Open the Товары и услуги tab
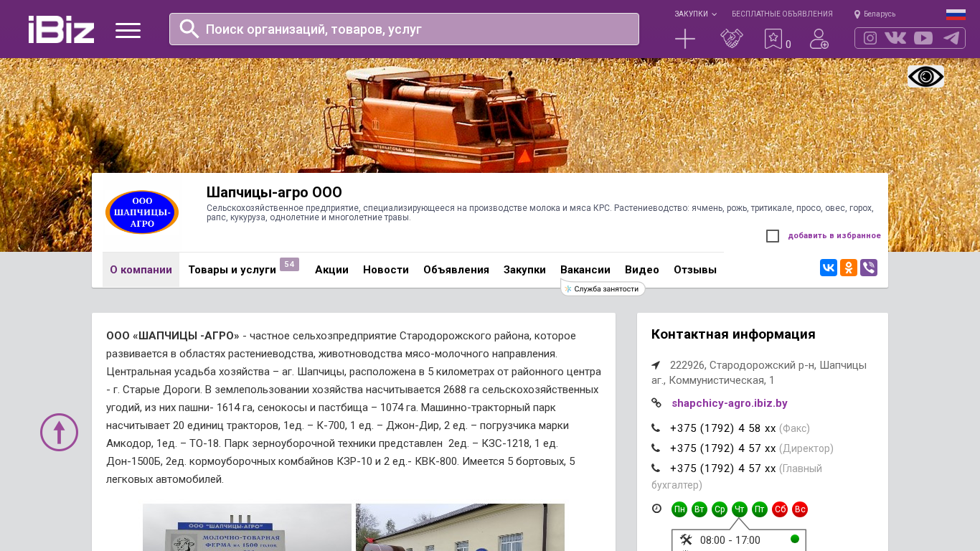980x551 pixels. point(232,270)
